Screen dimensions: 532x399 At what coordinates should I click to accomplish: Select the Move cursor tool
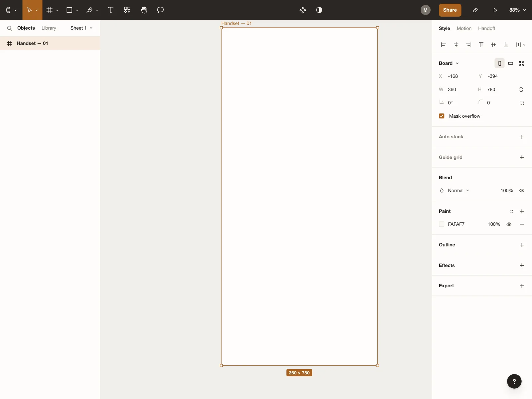point(29,10)
